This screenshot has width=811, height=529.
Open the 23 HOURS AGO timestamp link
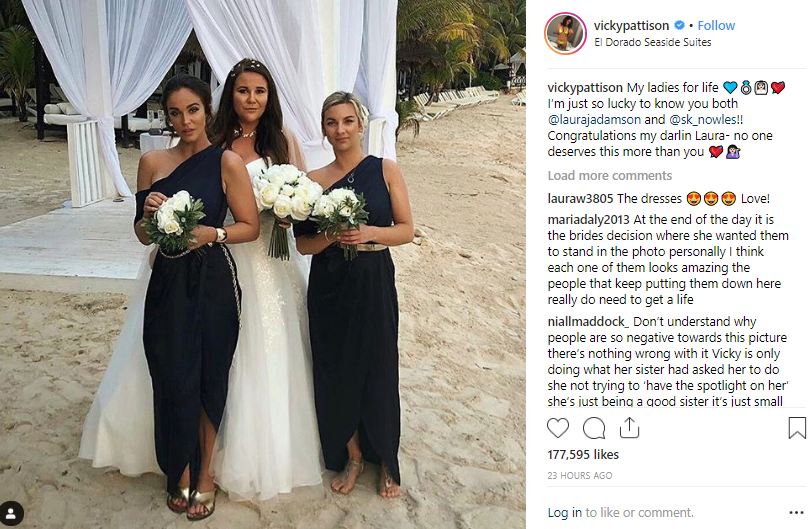pos(579,475)
